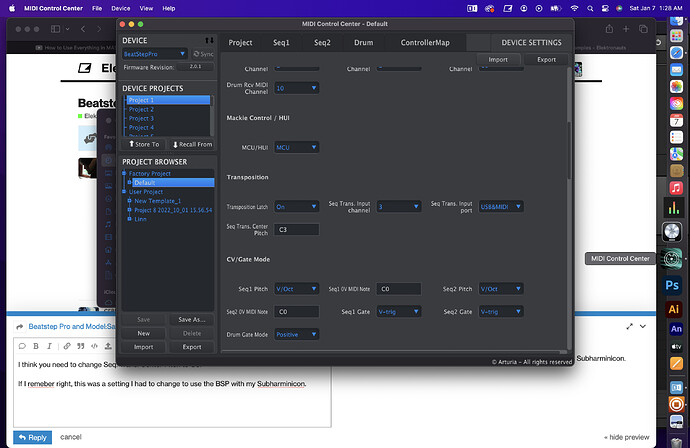Image resolution: width=690 pixels, height=448 pixels.
Task: Open Photos app from the Dock
Action: 676,87
